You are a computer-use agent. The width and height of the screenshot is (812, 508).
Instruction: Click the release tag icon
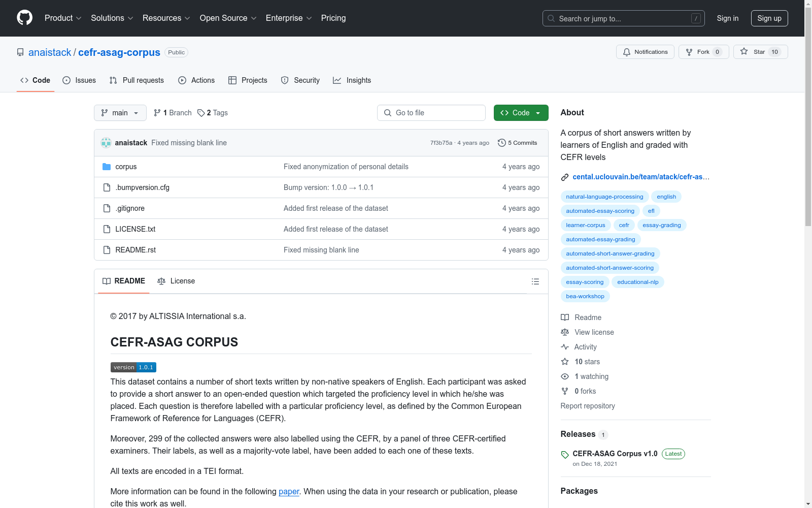[x=565, y=455]
